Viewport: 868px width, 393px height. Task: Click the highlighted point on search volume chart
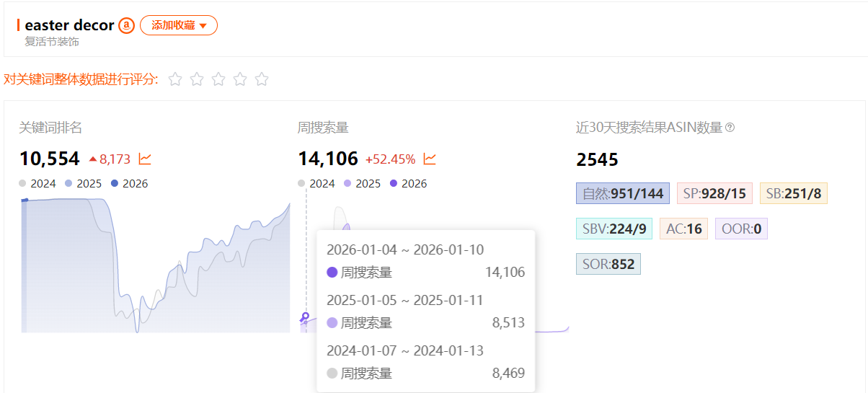pyautogui.click(x=305, y=317)
